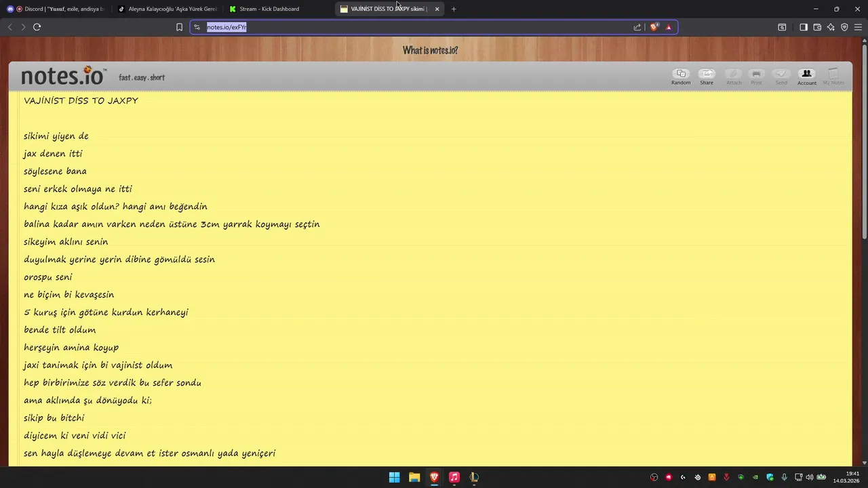The height and width of the screenshot is (488, 868).
Task: Click the line 'diyicem ki veni vidi vici'
Action: [75, 435]
